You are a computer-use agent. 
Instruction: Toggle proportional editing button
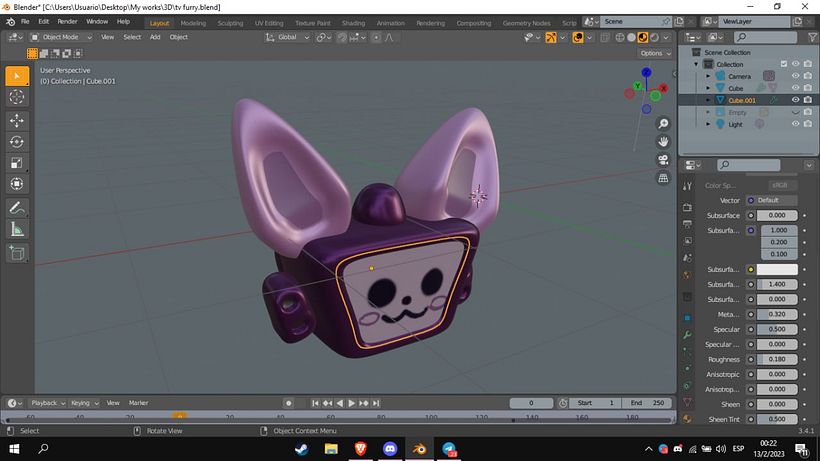(376, 37)
